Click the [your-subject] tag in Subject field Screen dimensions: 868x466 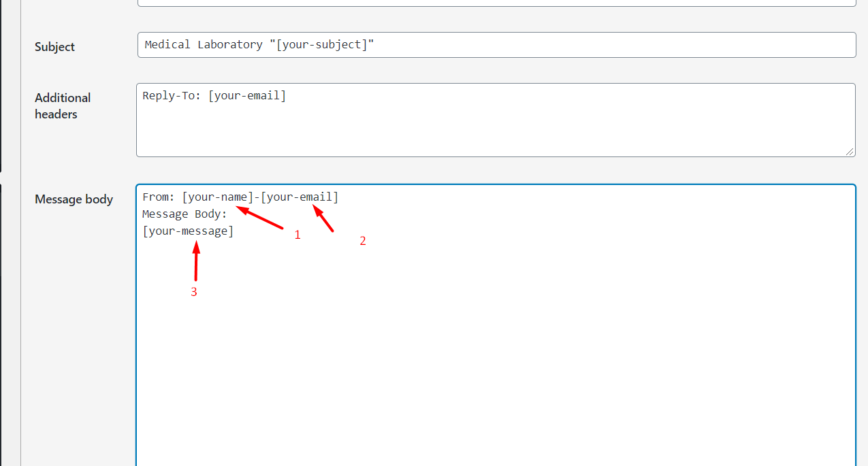pyautogui.click(x=321, y=45)
